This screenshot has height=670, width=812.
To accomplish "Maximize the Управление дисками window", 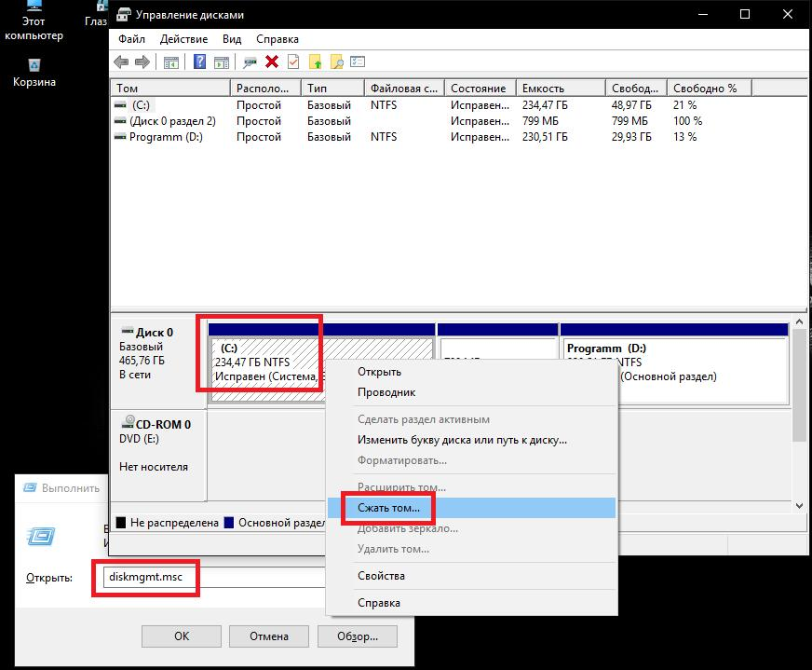I will (x=745, y=14).
